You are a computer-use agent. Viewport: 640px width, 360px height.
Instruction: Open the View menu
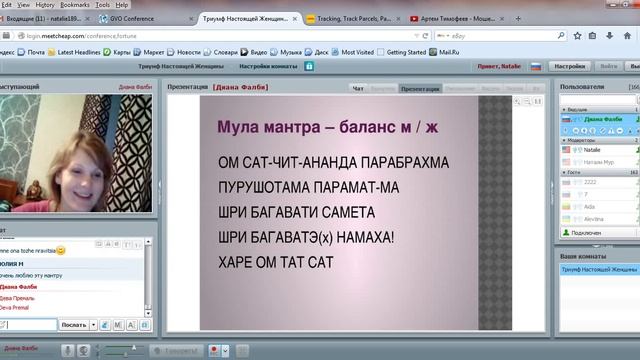[23, 5]
